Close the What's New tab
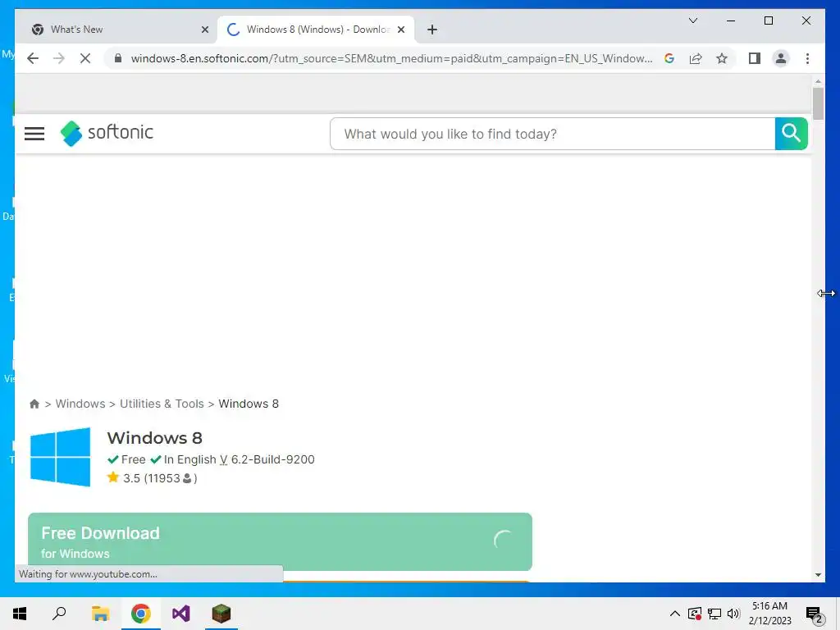 [204, 30]
